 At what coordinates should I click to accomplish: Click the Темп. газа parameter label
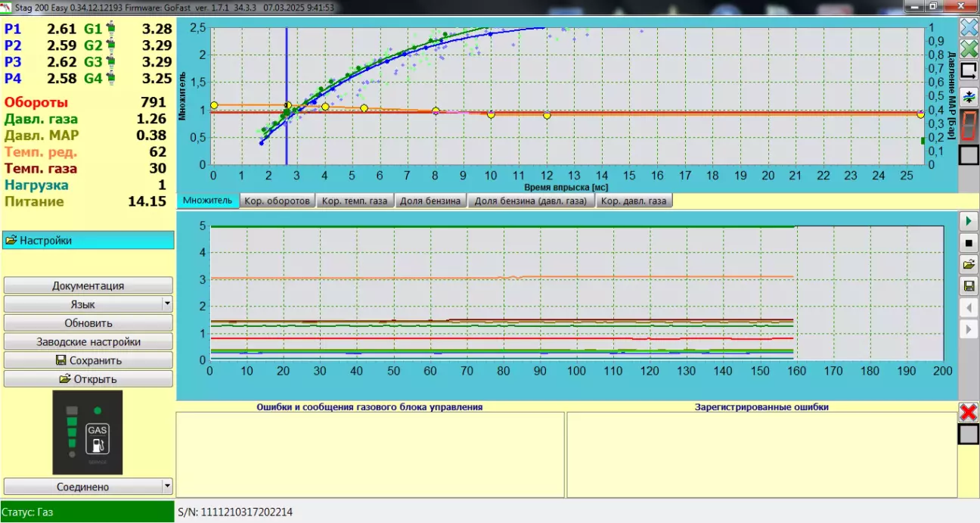(x=41, y=169)
